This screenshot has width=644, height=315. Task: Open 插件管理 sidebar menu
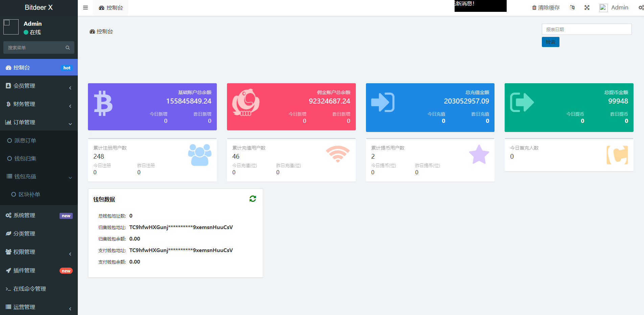(x=39, y=270)
